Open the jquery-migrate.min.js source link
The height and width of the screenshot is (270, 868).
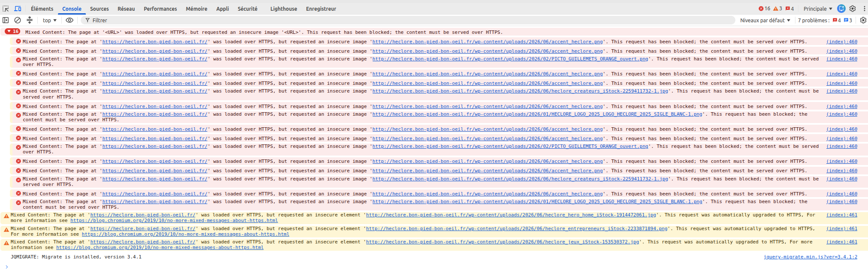click(x=810, y=257)
